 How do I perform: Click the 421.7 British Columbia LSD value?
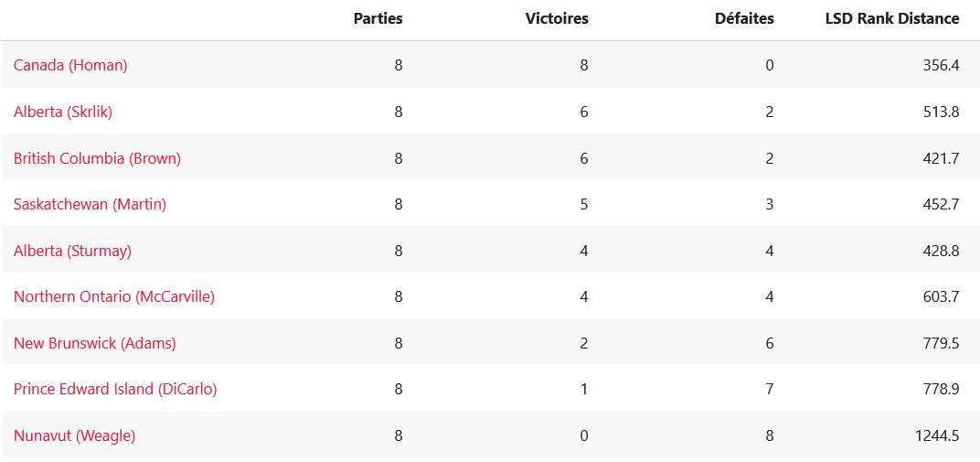[x=941, y=158]
